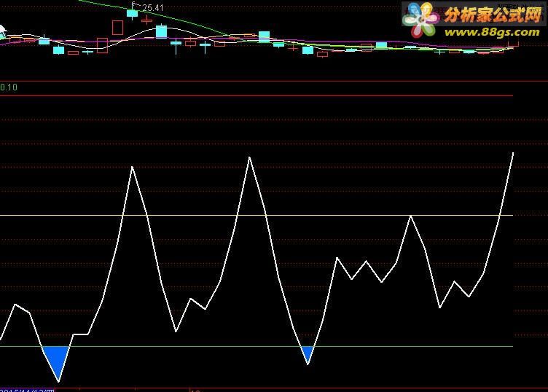Select the cyan candlestick under the 25.41 label
The image size is (548, 392).
pos(133,13)
